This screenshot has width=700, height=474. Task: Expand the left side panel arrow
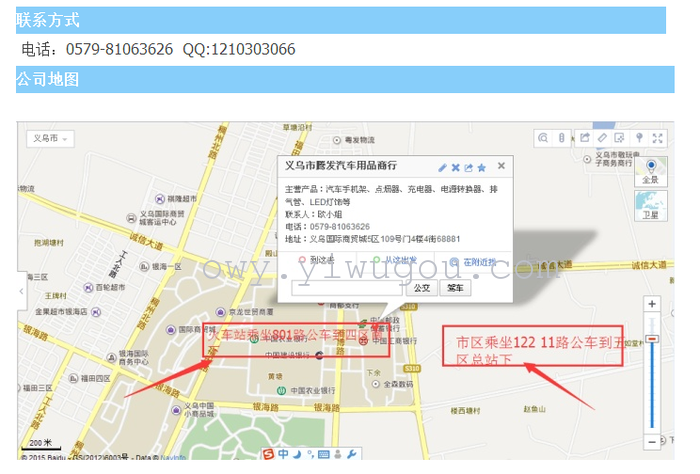20,290
